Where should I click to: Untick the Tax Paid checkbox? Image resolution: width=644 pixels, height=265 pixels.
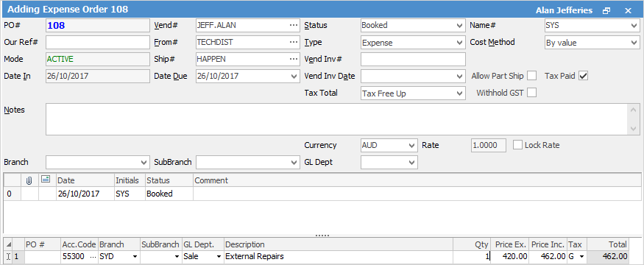point(583,76)
